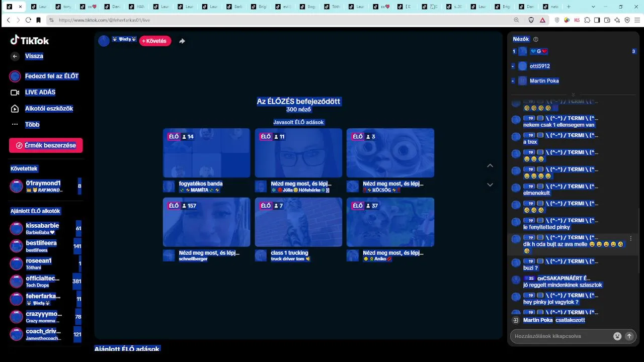Open the 'class 1 trucking' live thumbnail
This screenshot has height=362, width=644.
pyautogui.click(x=299, y=222)
